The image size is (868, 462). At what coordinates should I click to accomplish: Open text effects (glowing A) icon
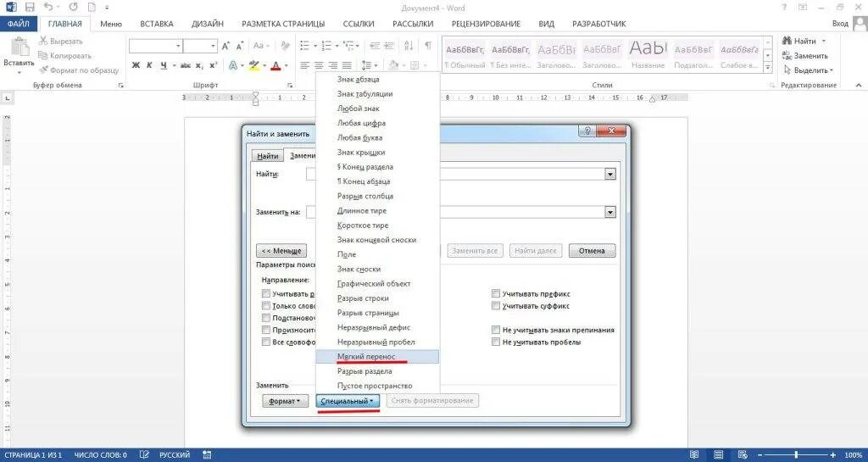tap(233, 65)
